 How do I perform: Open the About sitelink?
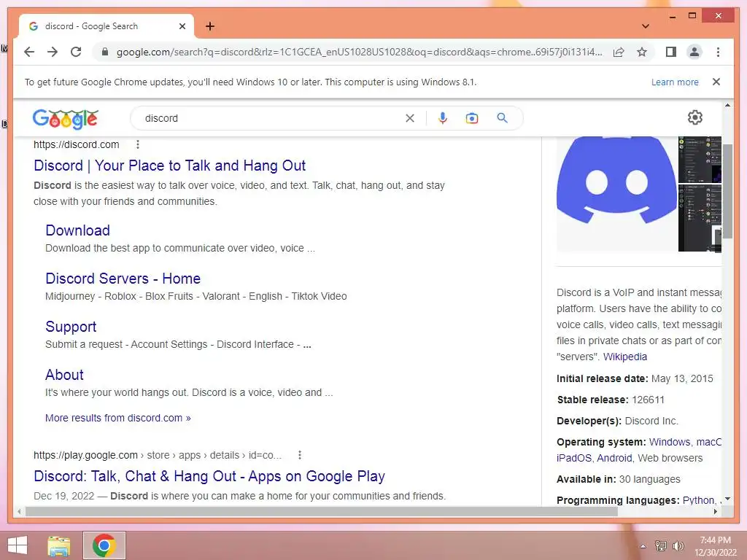pyautogui.click(x=64, y=375)
